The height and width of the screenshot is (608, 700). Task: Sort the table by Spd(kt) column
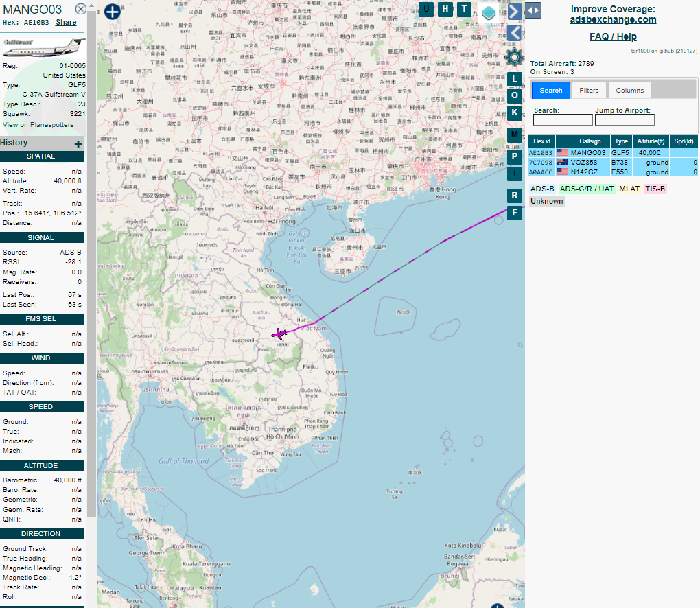(684, 141)
